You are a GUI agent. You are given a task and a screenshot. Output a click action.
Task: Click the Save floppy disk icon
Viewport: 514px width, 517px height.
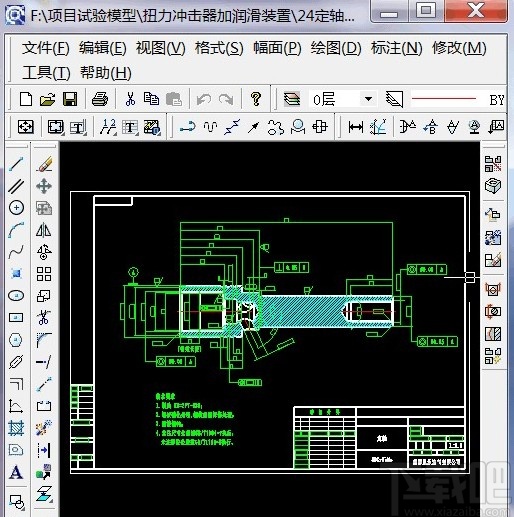(70, 99)
